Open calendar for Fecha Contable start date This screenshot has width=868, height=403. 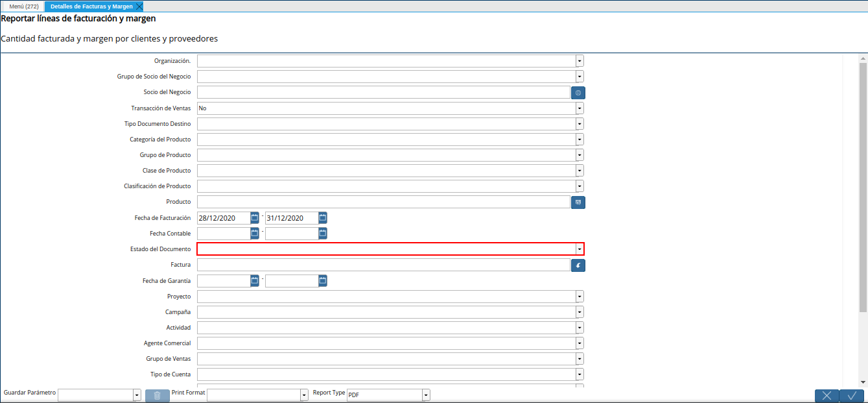(255, 234)
